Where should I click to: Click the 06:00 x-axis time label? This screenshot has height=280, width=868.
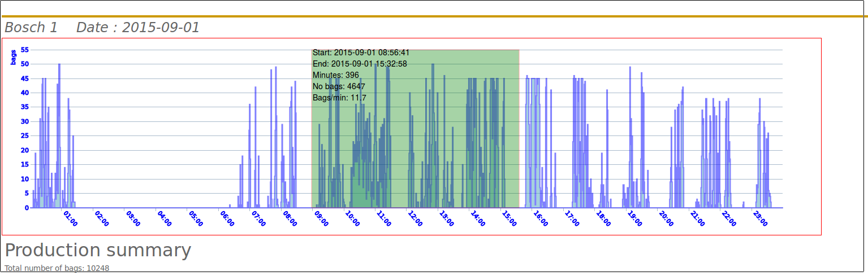click(227, 219)
